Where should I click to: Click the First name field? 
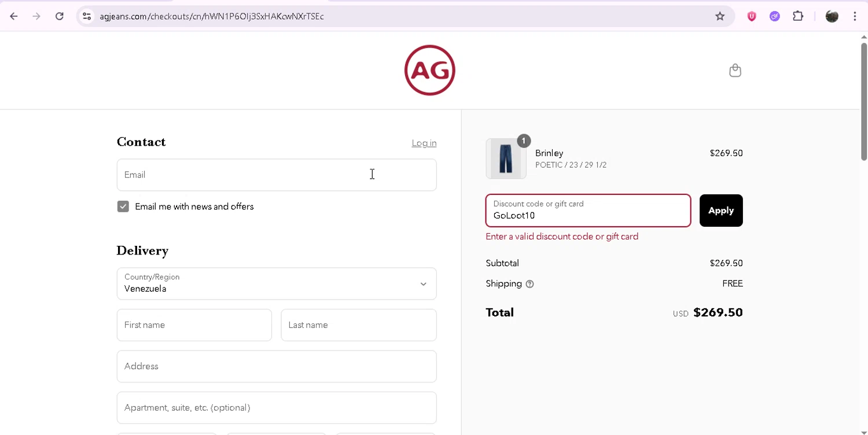tap(194, 325)
